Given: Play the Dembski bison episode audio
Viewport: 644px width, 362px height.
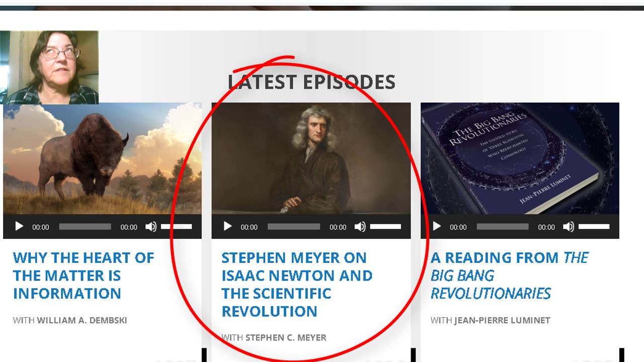Looking at the screenshot, I should coord(19,227).
